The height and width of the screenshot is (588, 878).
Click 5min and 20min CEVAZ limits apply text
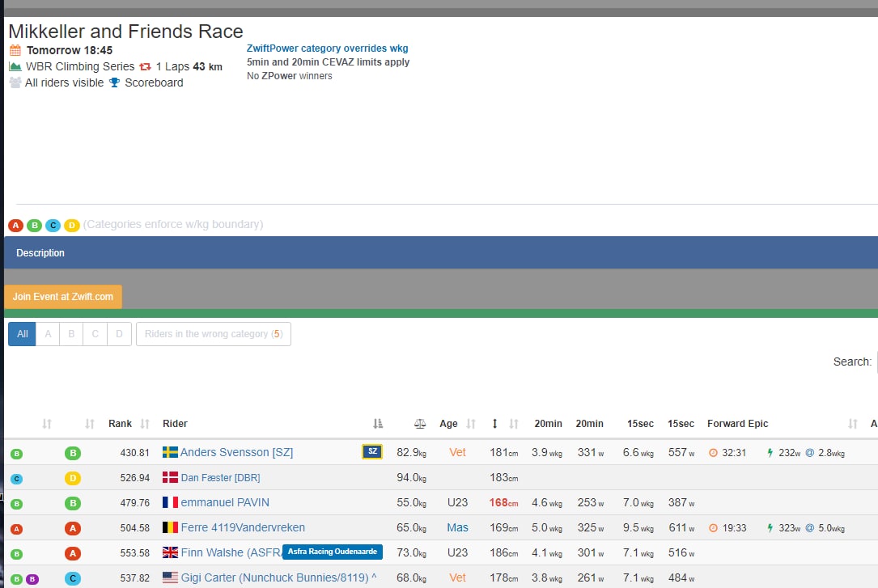coord(328,62)
